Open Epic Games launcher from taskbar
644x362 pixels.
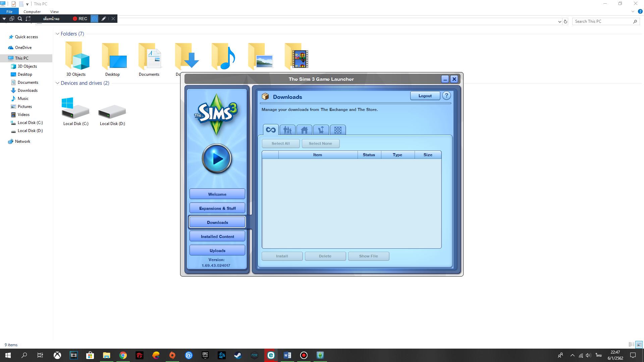205,355
